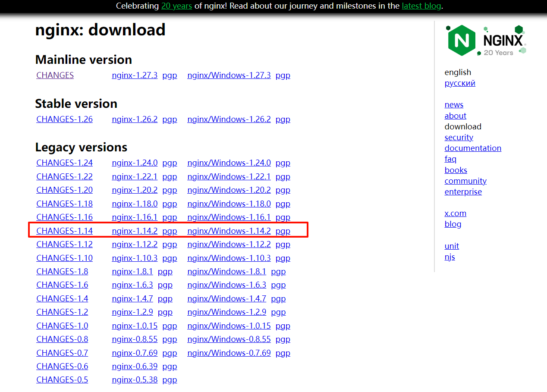This screenshot has height=392, width=547.
Task: Open the faq page
Action: coord(450,159)
